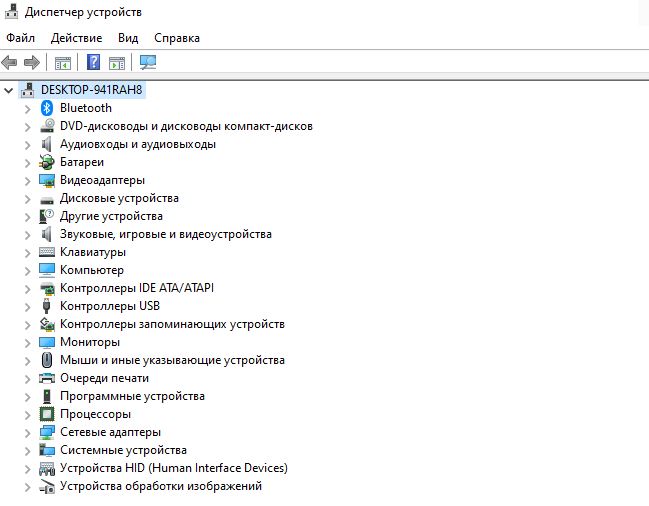649x506 pixels.
Task: Expand the Мониторы category
Action: (x=27, y=343)
